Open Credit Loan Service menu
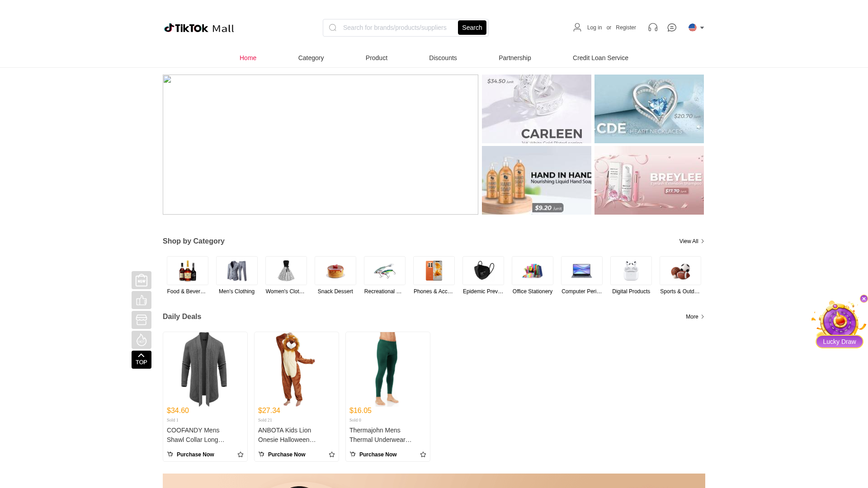Viewport: 868px width, 488px height. point(600,58)
